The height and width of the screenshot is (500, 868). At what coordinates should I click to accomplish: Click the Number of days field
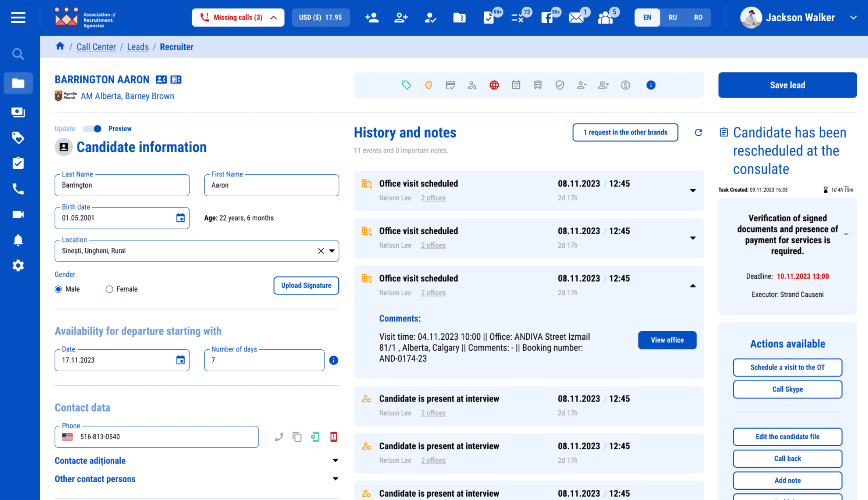[264, 360]
